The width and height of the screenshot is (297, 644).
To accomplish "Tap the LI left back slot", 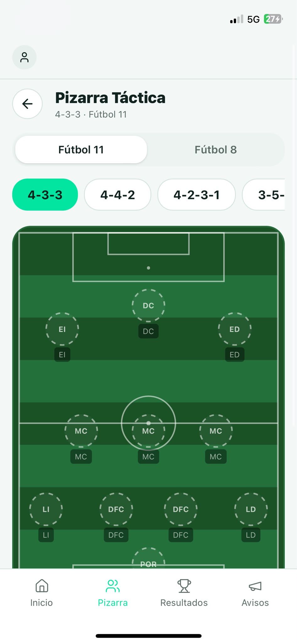I will 46,509.
